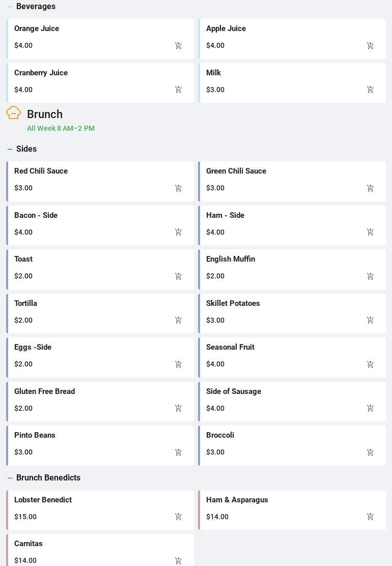Add Lobster Benedict to cart
This screenshot has width=392, height=566.
pyautogui.click(x=178, y=517)
